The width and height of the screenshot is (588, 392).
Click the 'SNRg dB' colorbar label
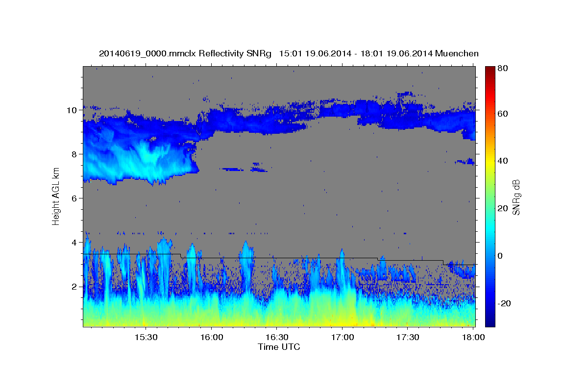pos(515,197)
